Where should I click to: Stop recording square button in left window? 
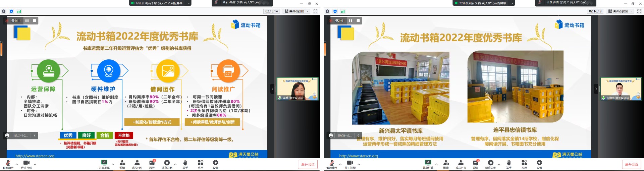pos(35,20)
